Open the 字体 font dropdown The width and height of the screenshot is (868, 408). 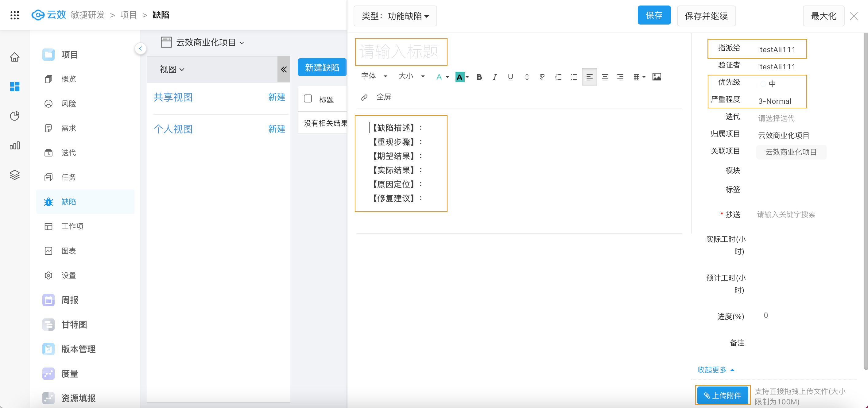pos(374,76)
